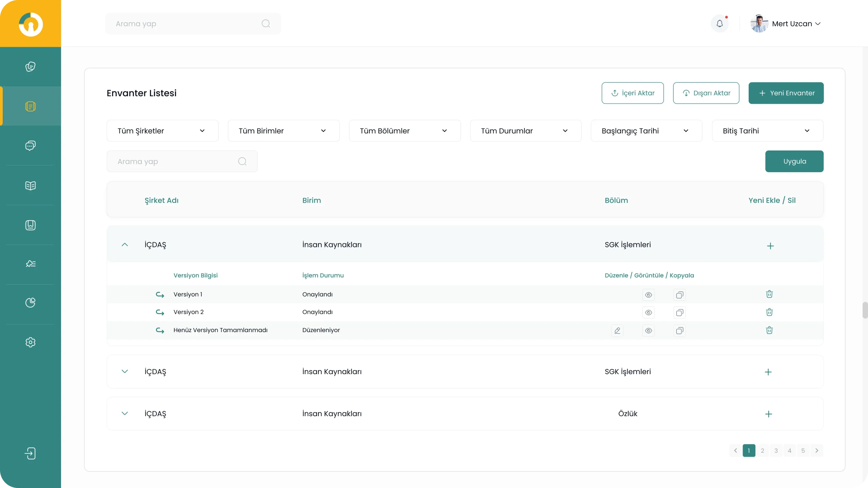Open the Tüm Şirketler dropdown
This screenshot has height=488, width=868.
[x=162, y=131]
